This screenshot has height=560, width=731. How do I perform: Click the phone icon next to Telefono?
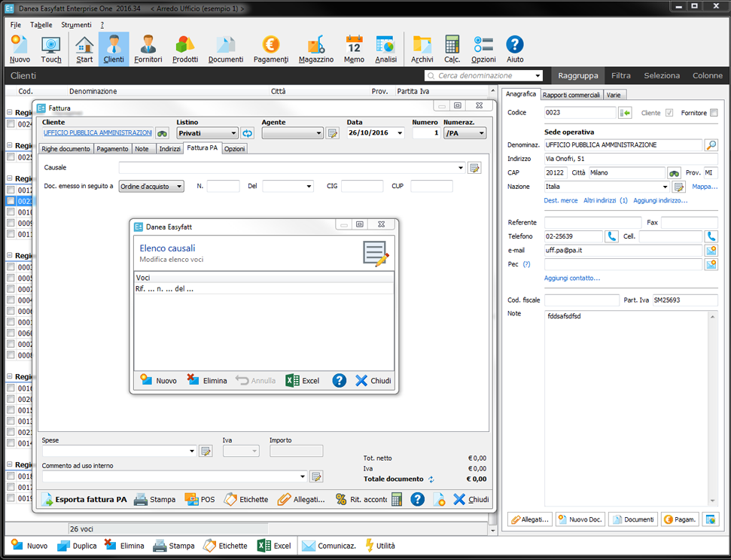coord(611,236)
